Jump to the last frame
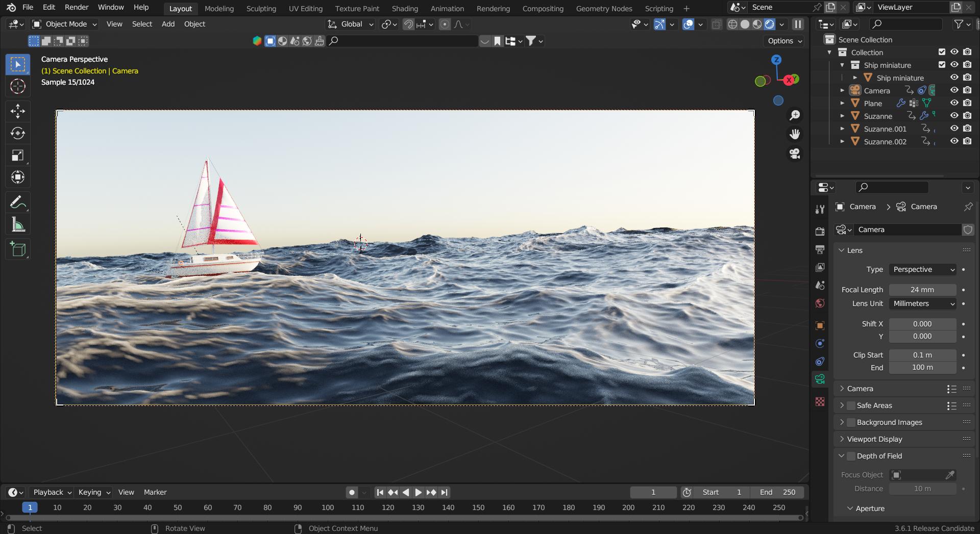980x534 pixels. coord(445,492)
